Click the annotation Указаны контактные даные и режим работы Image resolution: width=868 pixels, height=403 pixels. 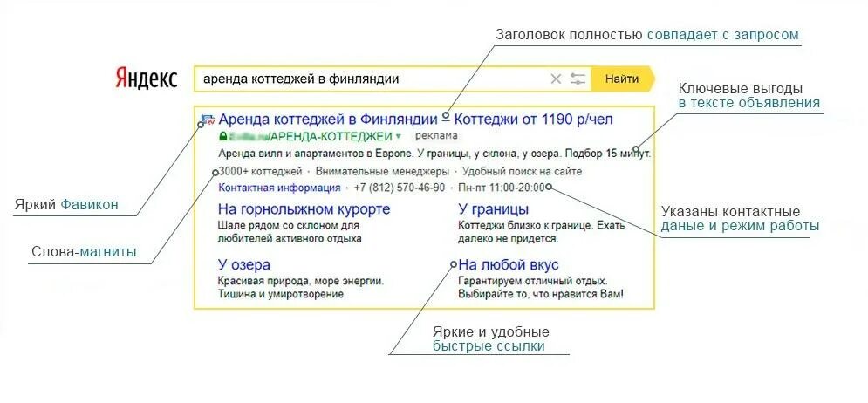pos(740,219)
